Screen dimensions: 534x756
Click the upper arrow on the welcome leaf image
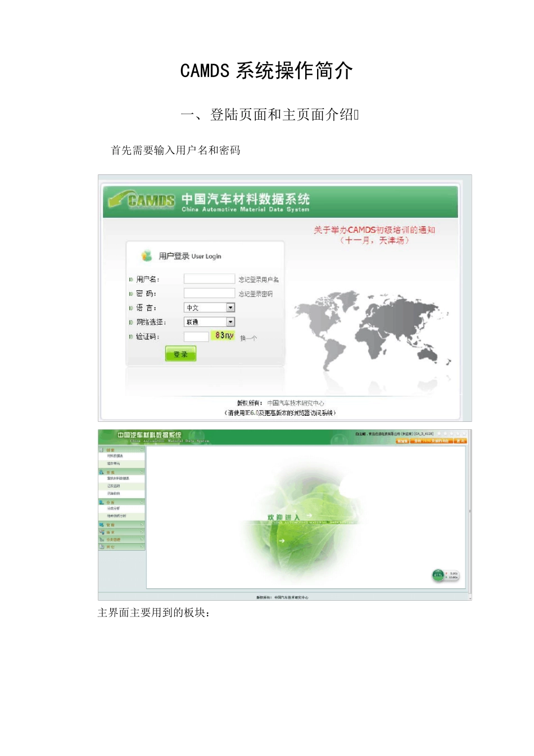tap(309, 515)
